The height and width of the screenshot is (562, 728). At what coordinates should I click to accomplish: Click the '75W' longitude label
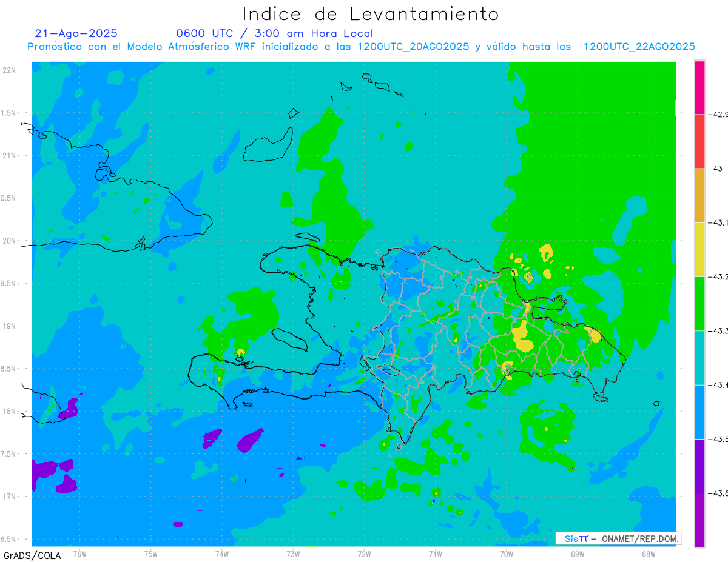[x=150, y=553]
